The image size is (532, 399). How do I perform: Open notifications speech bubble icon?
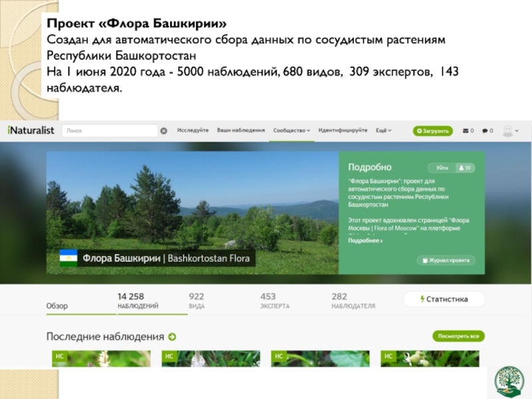coord(487,131)
